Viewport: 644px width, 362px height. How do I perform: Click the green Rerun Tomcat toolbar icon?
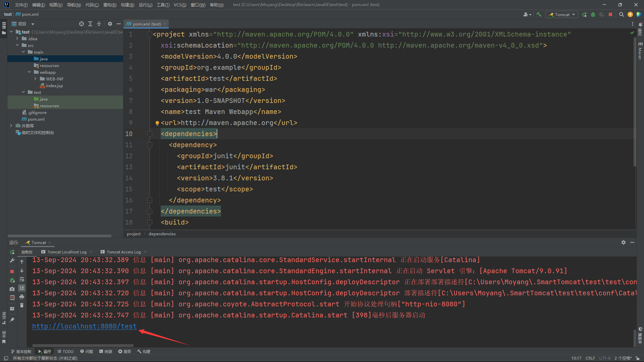point(584,14)
